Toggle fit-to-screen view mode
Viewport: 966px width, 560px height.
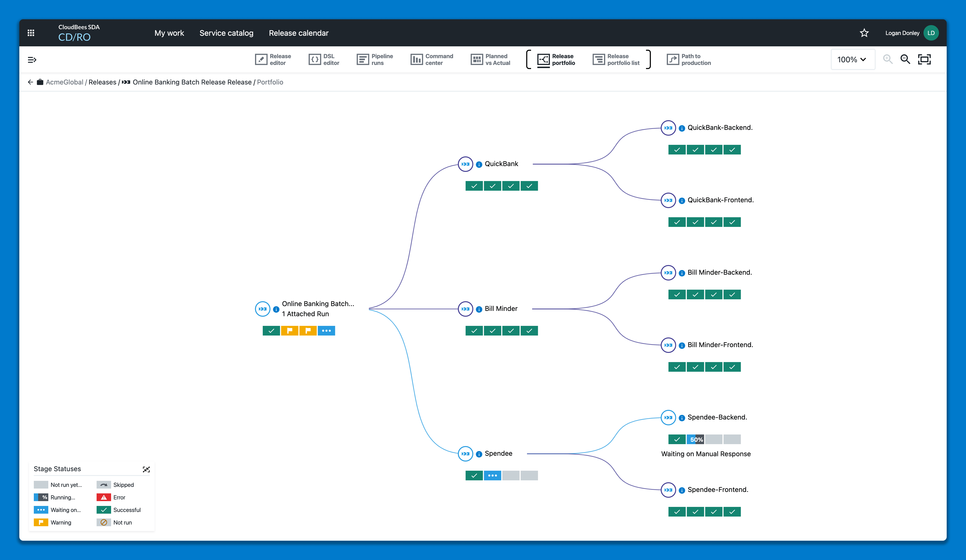click(925, 59)
